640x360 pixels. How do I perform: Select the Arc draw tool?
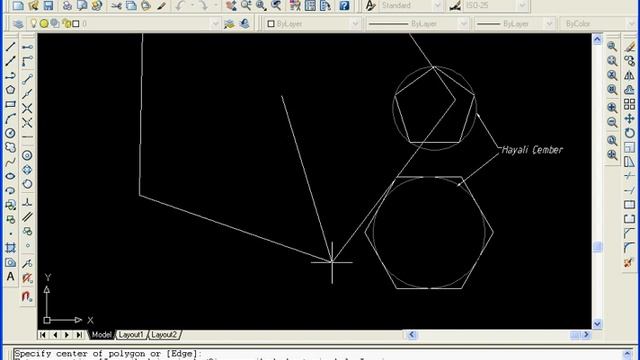pos(11,119)
